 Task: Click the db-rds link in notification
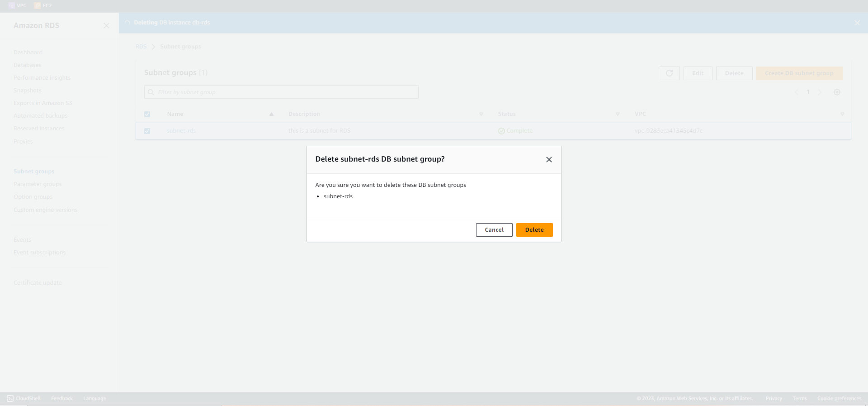[x=201, y=23]
